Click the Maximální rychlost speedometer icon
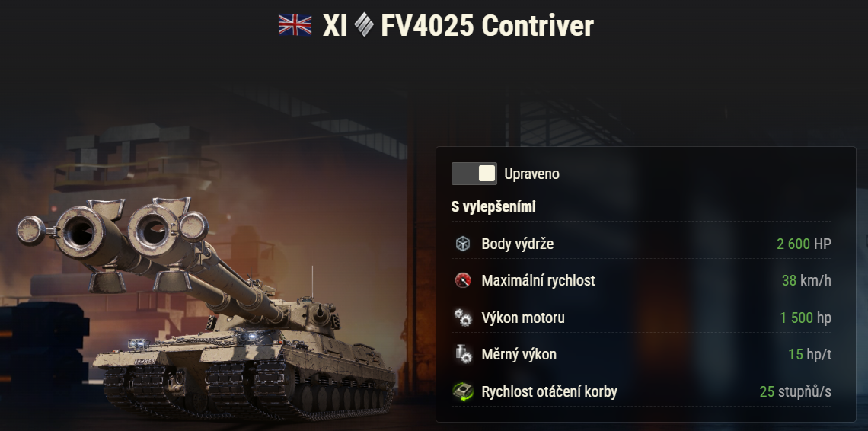This screenshot has height=431, width=868. tap(462, 280)
